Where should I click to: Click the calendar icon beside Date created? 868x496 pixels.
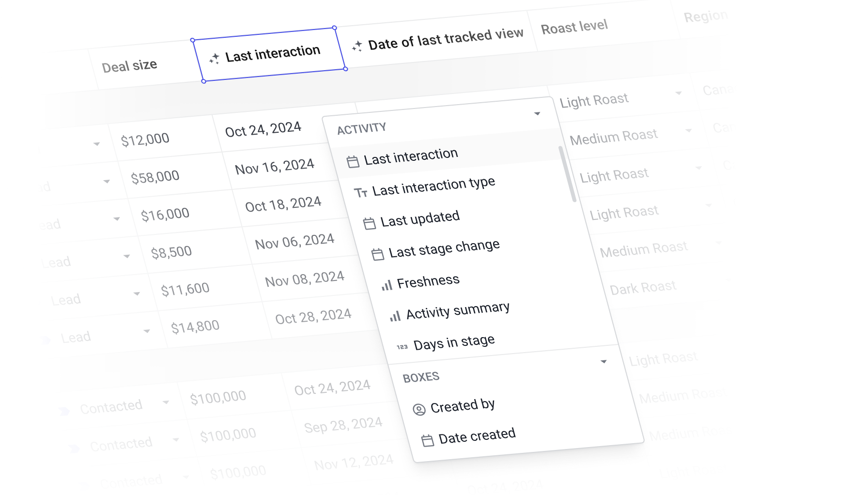tap(427, 440)
